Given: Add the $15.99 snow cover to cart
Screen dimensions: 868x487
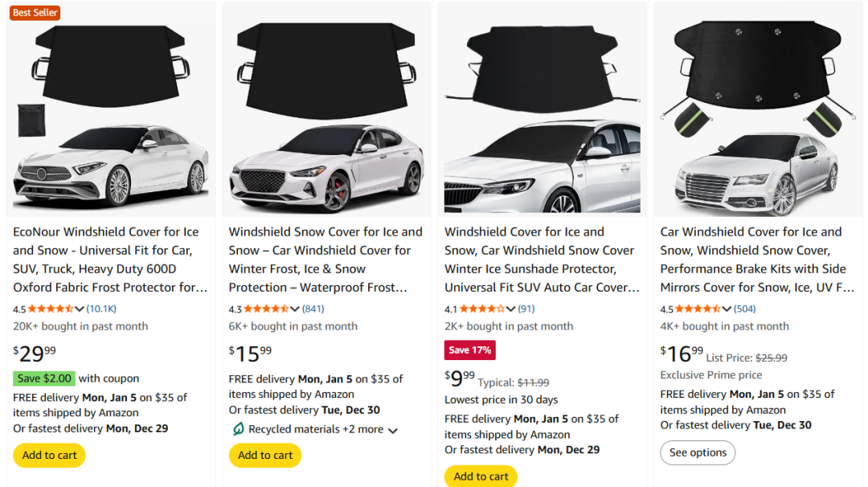Looking at the screenshot, I should pos(265,456).
